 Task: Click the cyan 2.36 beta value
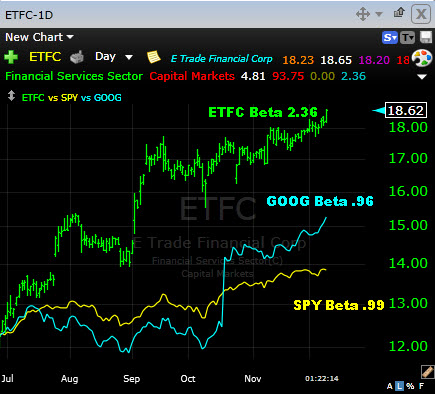(354, 76)
